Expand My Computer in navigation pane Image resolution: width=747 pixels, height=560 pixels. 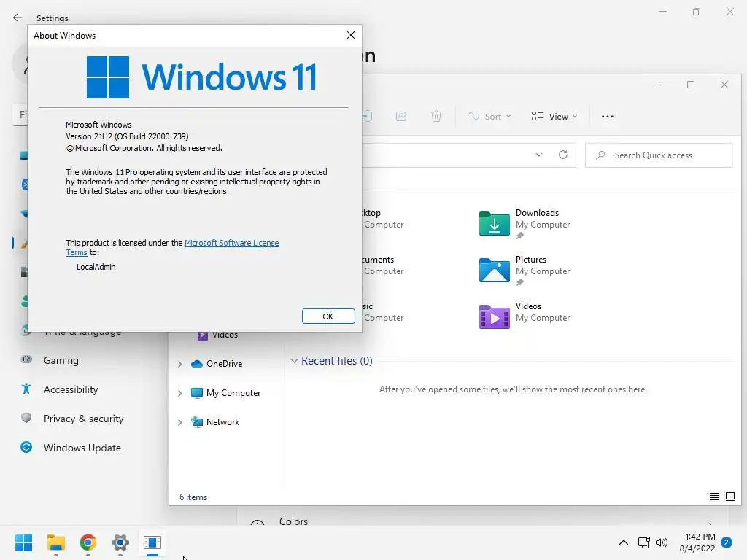pos(179,393)
